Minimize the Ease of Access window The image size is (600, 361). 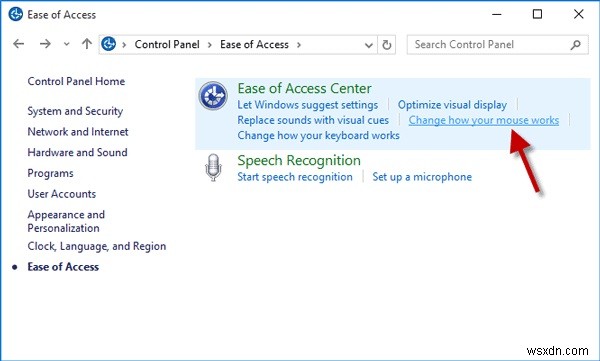click(497, 14)
